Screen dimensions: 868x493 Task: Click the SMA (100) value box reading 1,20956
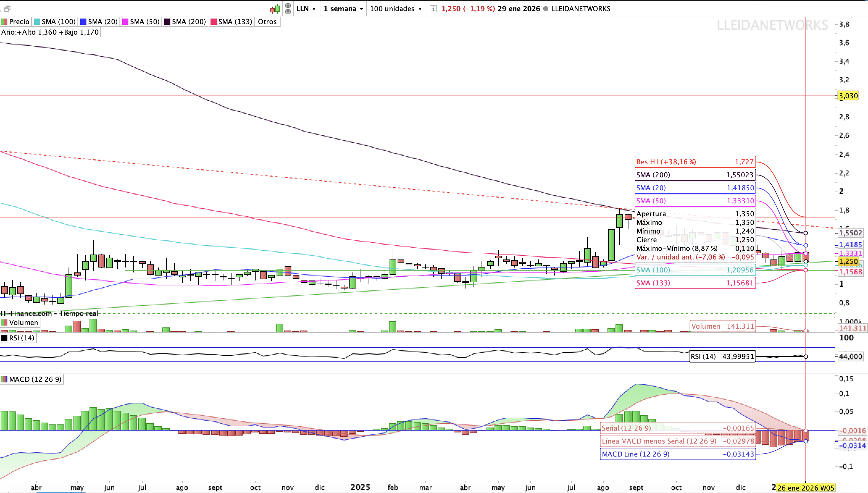pyautogui.click(x=695, y=270)
